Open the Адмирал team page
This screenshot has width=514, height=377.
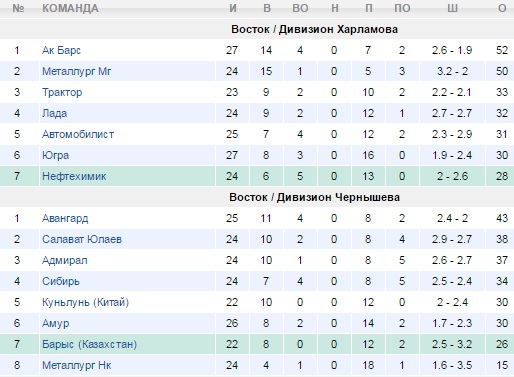click(x=65, y=260)
